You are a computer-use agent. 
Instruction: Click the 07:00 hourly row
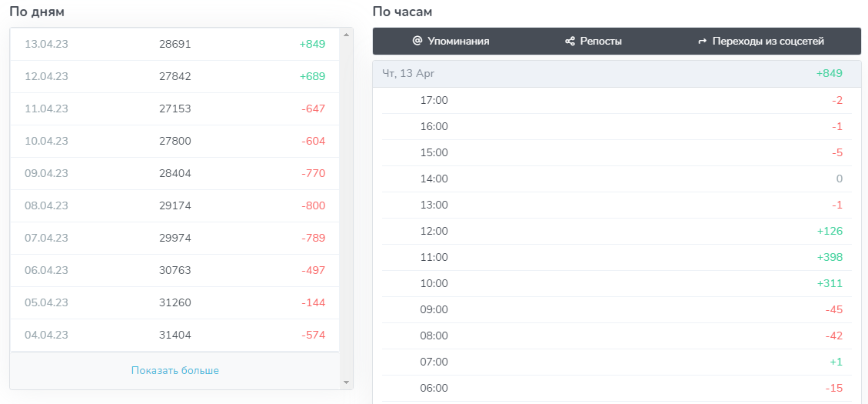coord(617,362)
